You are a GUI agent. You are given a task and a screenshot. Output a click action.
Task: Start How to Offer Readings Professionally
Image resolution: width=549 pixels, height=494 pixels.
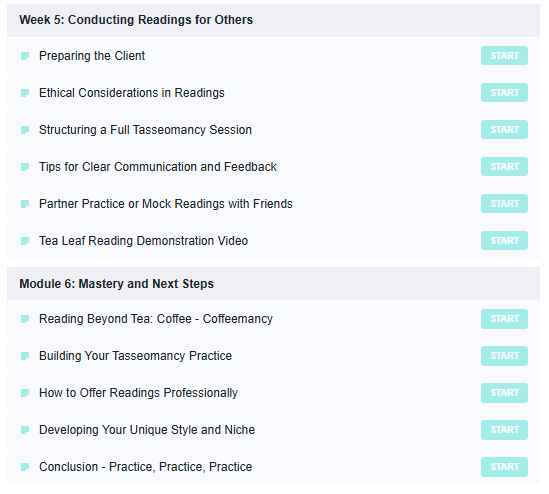(504, 393)
